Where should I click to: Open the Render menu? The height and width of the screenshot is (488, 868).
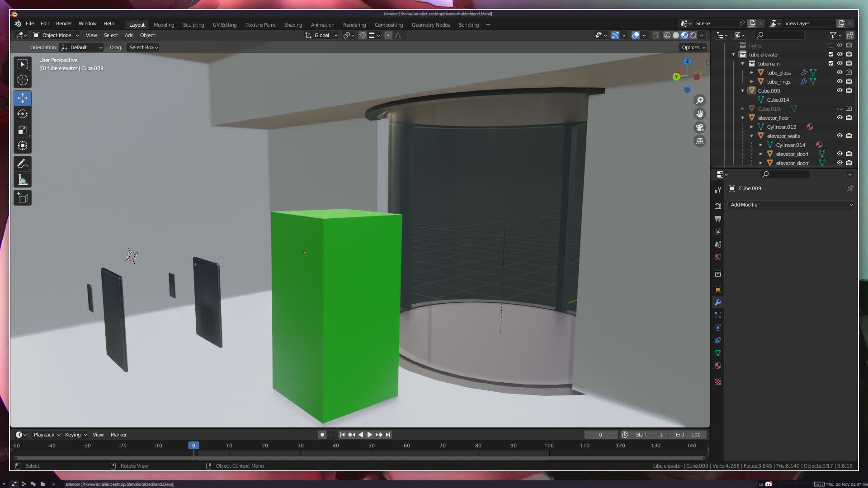[x=64, y=23]
